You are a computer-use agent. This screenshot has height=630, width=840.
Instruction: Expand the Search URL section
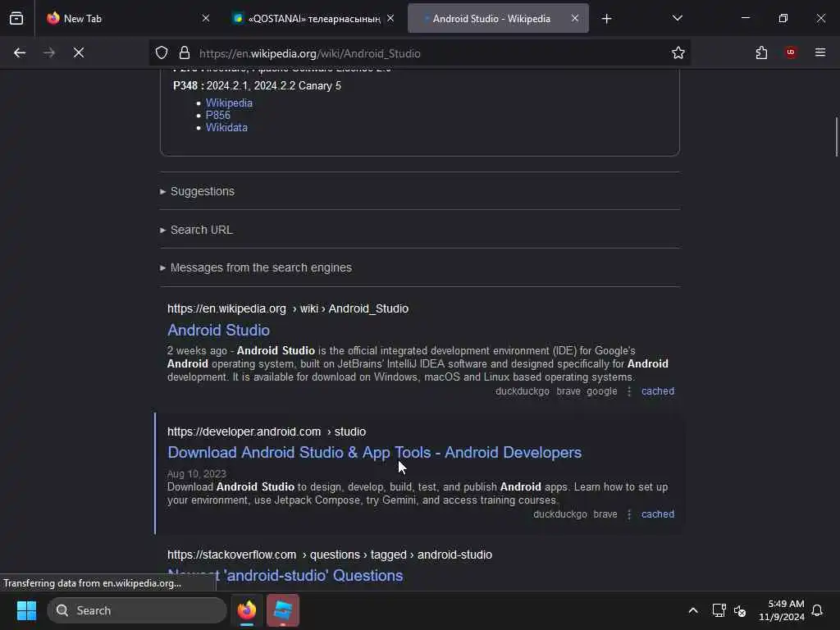[x=196, y=230]
